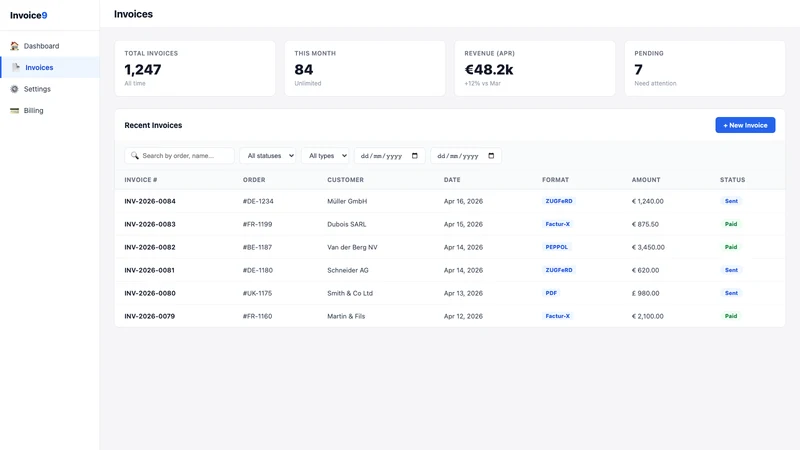Click order #FR-1199
800x450 pixels.
(x=258, y=224)
